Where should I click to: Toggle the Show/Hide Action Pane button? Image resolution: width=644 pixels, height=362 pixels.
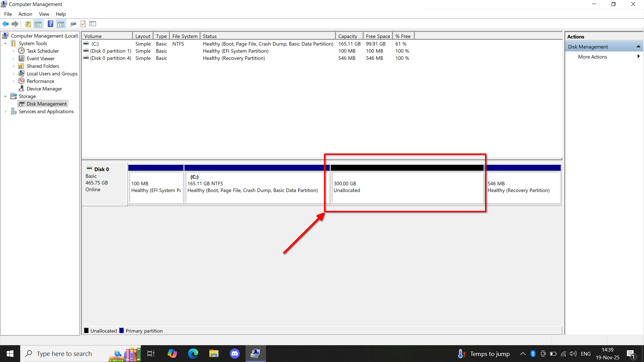click(x=61, y=24)
